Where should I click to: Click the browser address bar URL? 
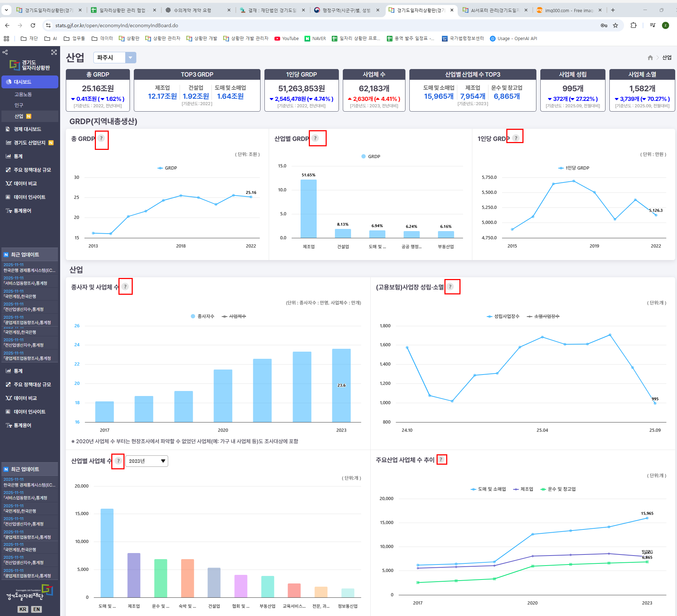(x=117, y=25)
